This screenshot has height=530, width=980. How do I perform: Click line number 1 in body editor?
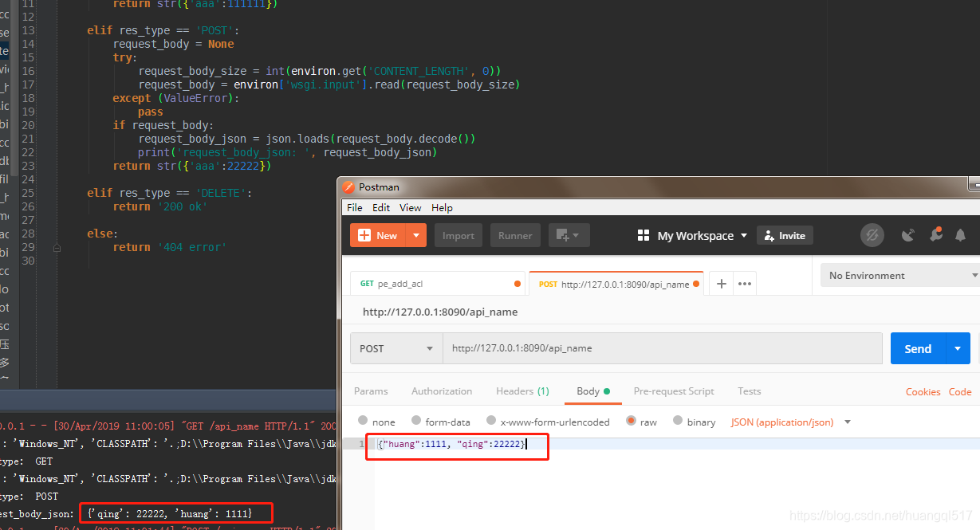pyautogui.click(x=361, y=444)
